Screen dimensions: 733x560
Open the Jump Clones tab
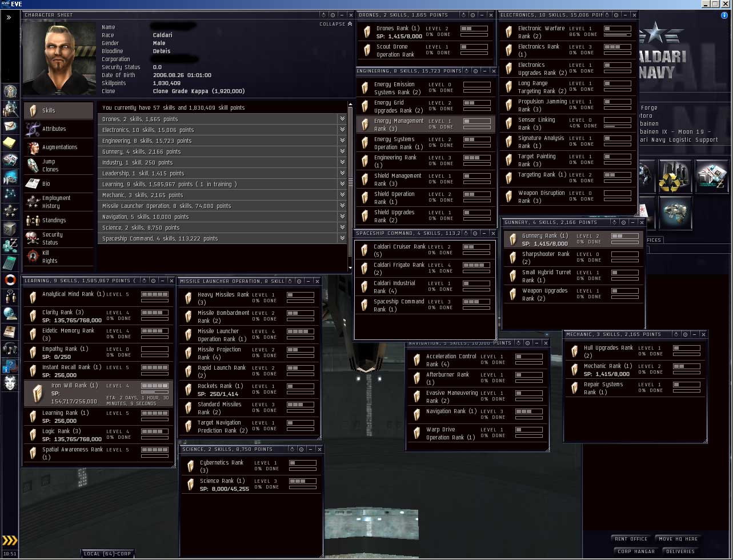tap(59, 165)
